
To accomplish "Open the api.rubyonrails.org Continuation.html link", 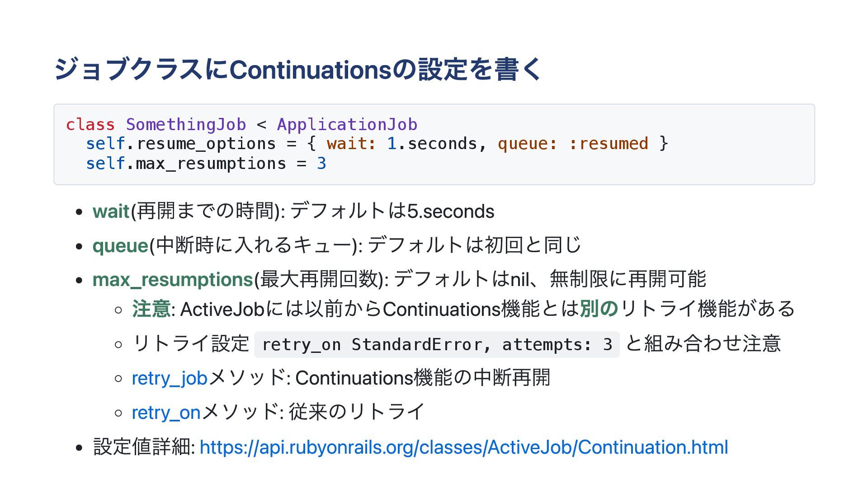I will pos(464,447).
